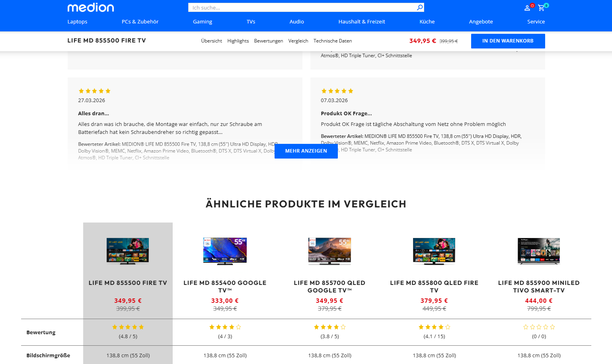Click the stars above (4.8 / 5)
Viewport: 612px width, 364px height.
click(128, 327)
